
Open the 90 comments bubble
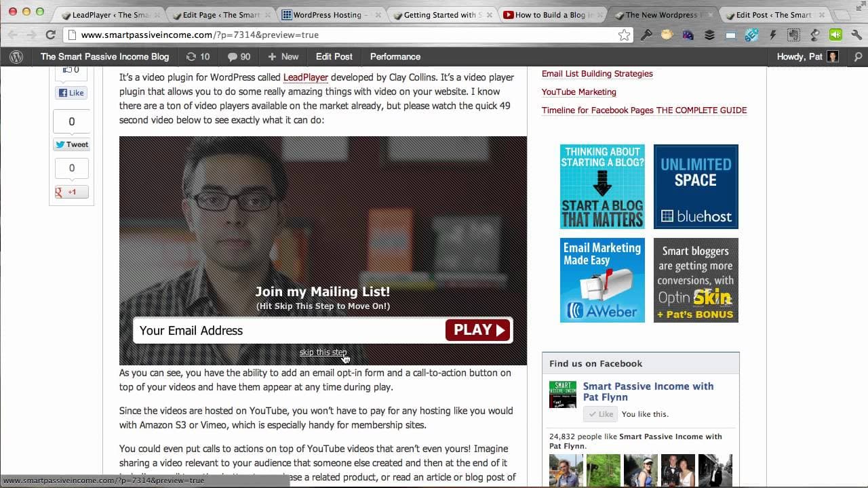(239, 57)
